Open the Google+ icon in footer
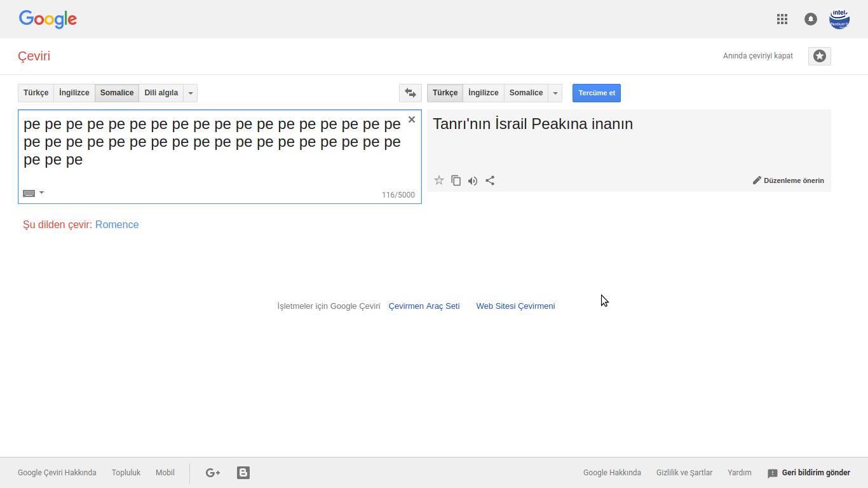This screenshot has height=488, width=868. pos(213,473)
